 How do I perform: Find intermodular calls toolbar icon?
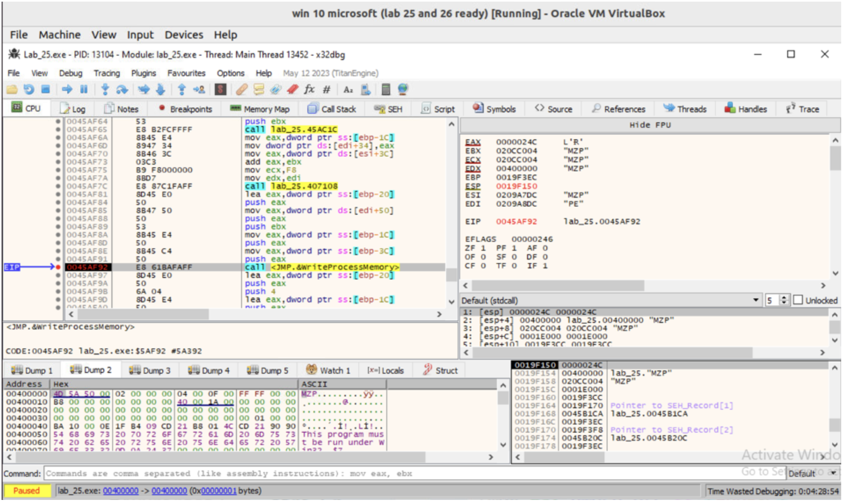coord(365,89)
